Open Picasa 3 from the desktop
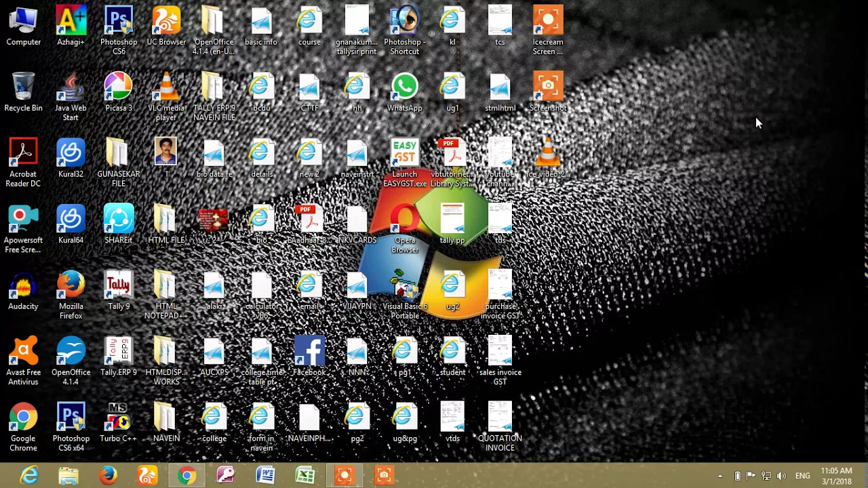The height and width of the screenshot is (488, 868). (x=119, y=93)
